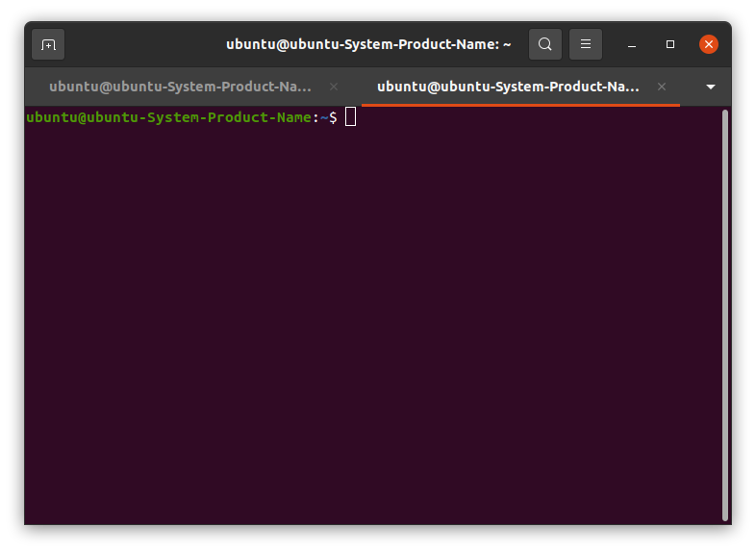
Task: Click the green ubuntu@ubuntu-System-Product-Name prompt text
Action: click(168, 117)
